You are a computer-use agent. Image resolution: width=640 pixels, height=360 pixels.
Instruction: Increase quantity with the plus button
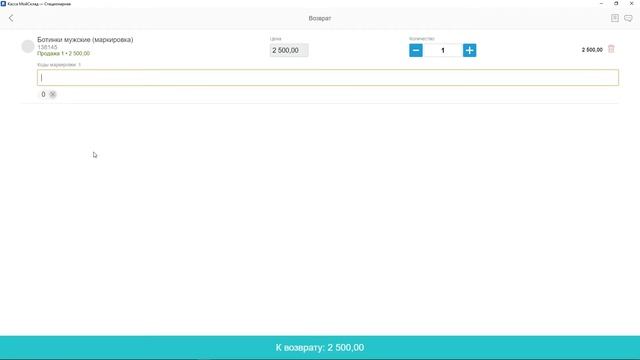469,50
